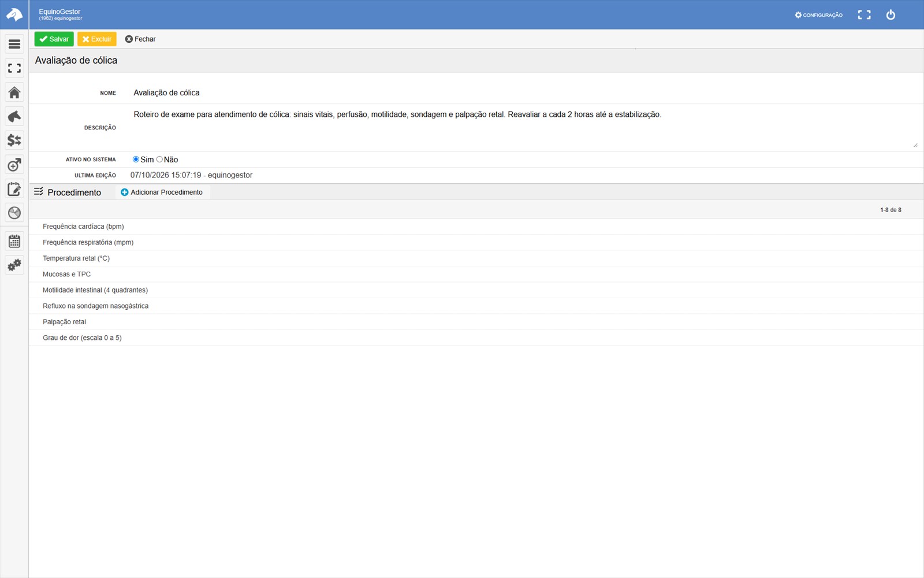Select Grau de dor (escala 0 a 5) row

click(x=476, y=338)
